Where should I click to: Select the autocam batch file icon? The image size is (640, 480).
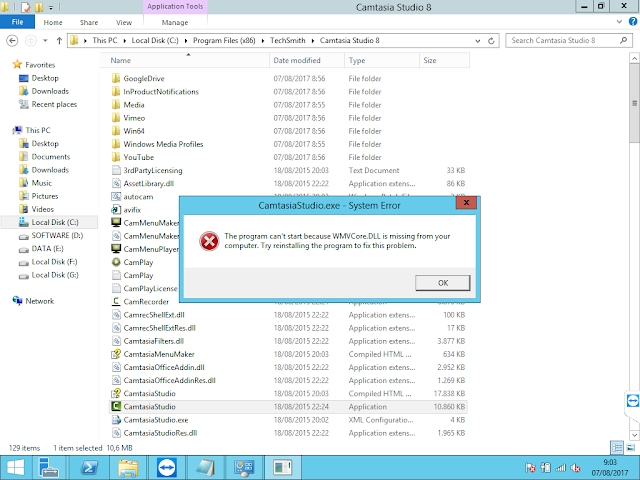coord(116,197)
